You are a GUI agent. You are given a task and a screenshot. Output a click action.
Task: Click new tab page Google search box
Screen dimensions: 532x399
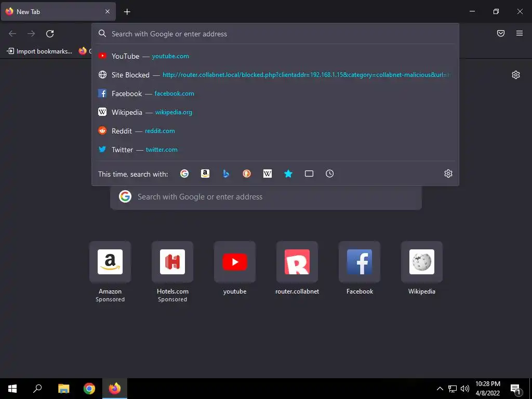tap(266, 197)
